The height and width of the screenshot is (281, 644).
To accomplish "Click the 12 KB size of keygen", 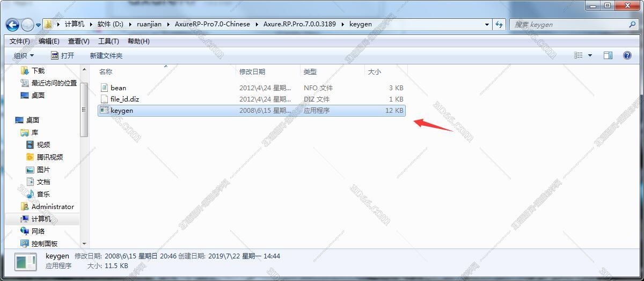I will click(394, 110).
